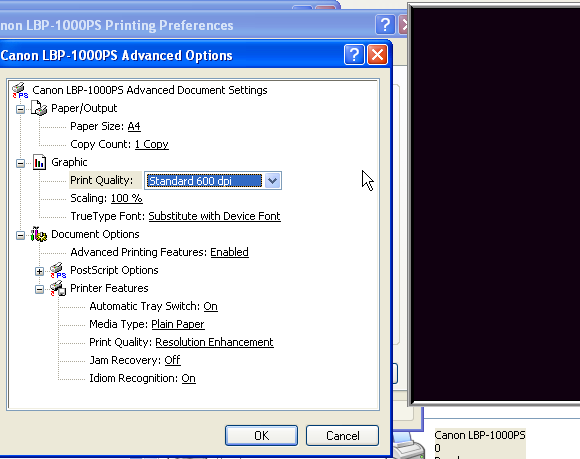Image resolution: width=580 pixels, height=459 pixels.
Task: Click the Media Type Plain Paper value
Action: (x=178, y=324)
